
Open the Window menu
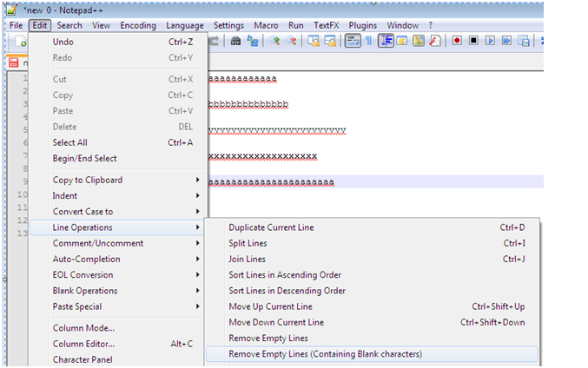[x=403, y=25]
